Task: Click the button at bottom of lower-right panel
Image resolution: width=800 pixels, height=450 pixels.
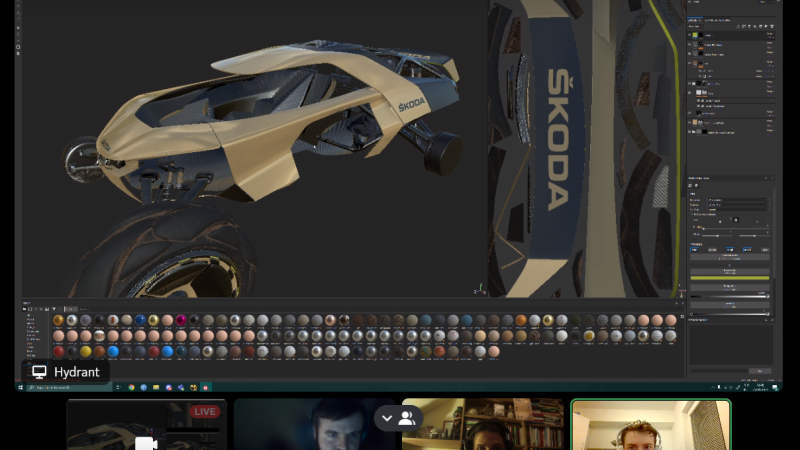Action: pos(760,371)
